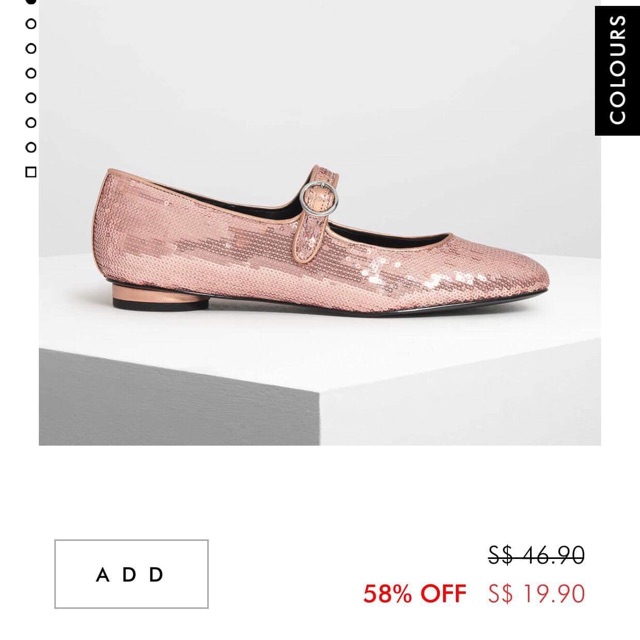Pick the sixth gallery pagination dot
This screenshot has height=640, width=640.
[30, 122]
